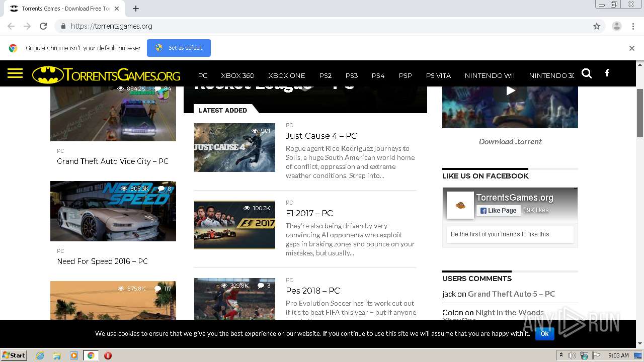Go back with the browser back arrow
644x362 pixels.
click(11, 26)
